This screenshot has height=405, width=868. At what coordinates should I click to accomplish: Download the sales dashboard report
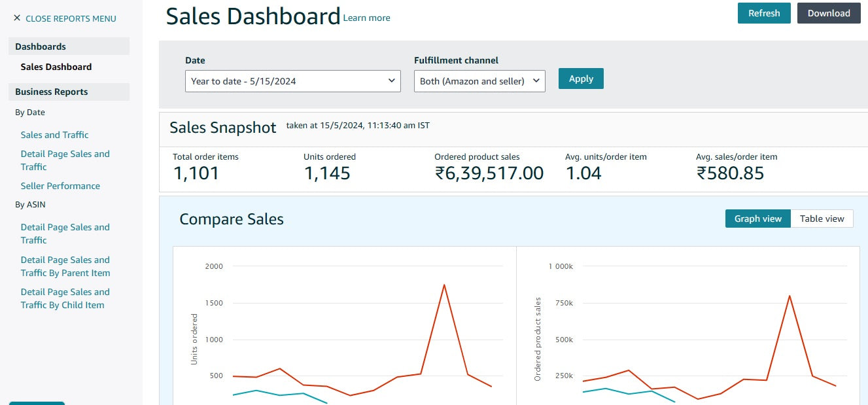(x=828, y=13)
